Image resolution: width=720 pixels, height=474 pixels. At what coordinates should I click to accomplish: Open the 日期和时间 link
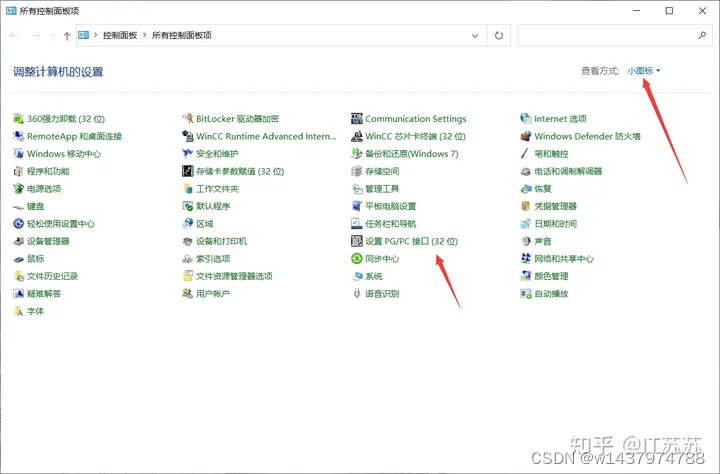556,224
